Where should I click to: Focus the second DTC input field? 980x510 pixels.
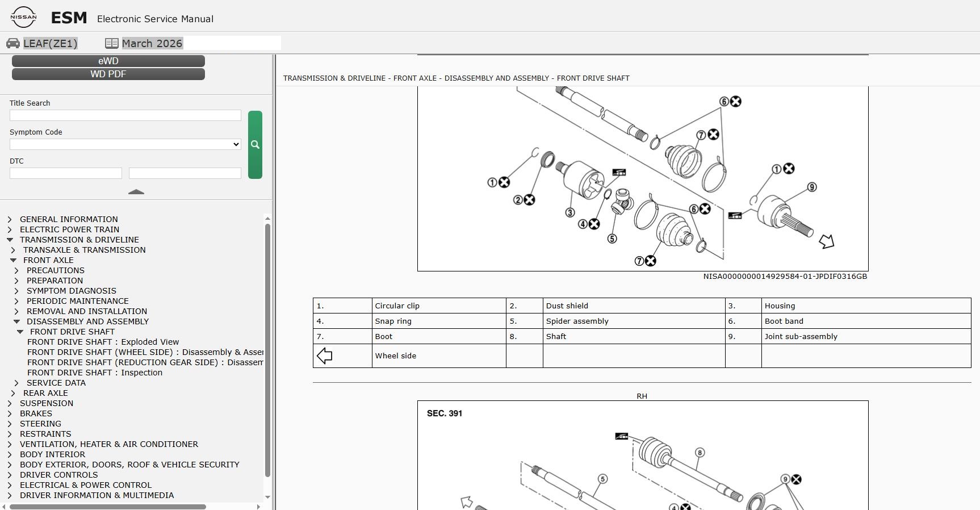point(185,173)
